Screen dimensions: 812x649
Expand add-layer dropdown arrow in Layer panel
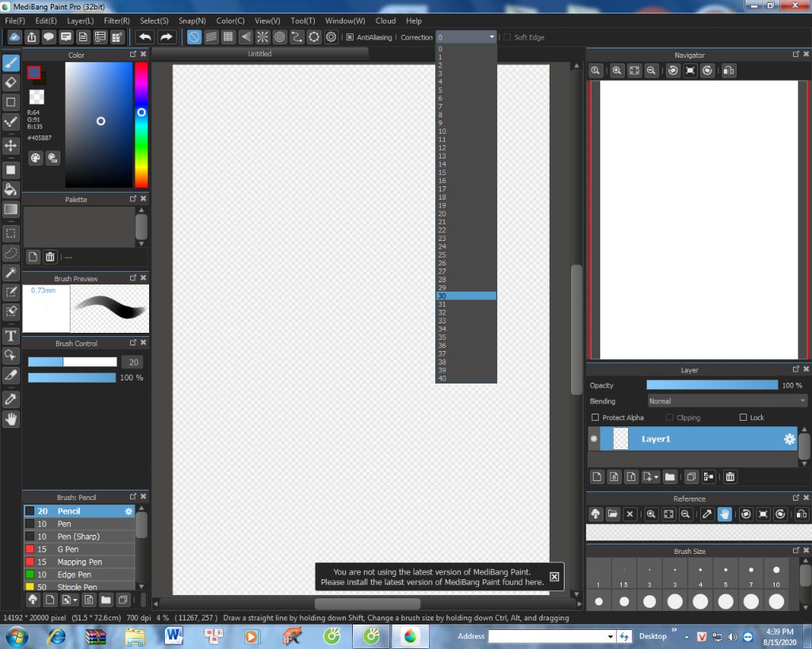tap(656, 477)
